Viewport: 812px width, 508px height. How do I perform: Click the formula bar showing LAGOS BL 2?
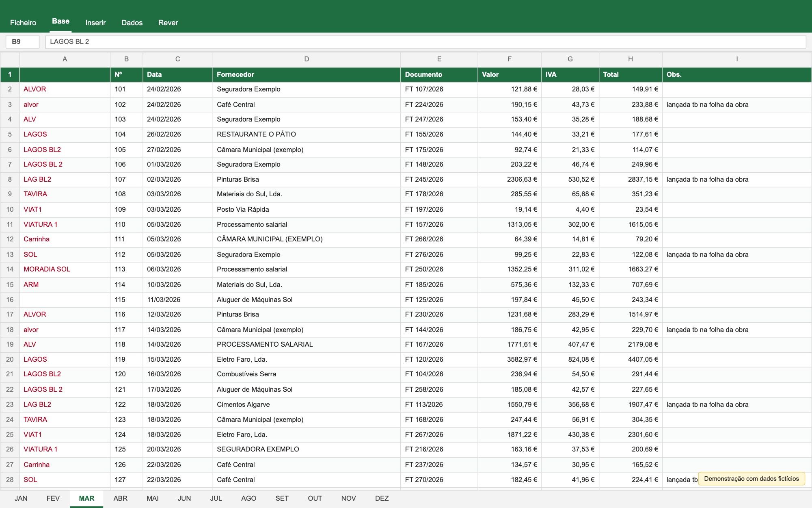click(425, 41)
